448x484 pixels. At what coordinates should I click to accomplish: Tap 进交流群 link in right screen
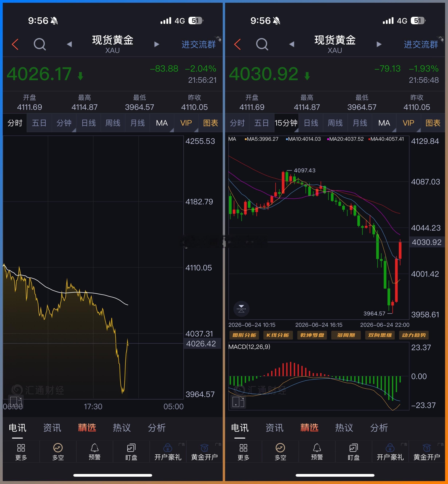pos(421,44)
